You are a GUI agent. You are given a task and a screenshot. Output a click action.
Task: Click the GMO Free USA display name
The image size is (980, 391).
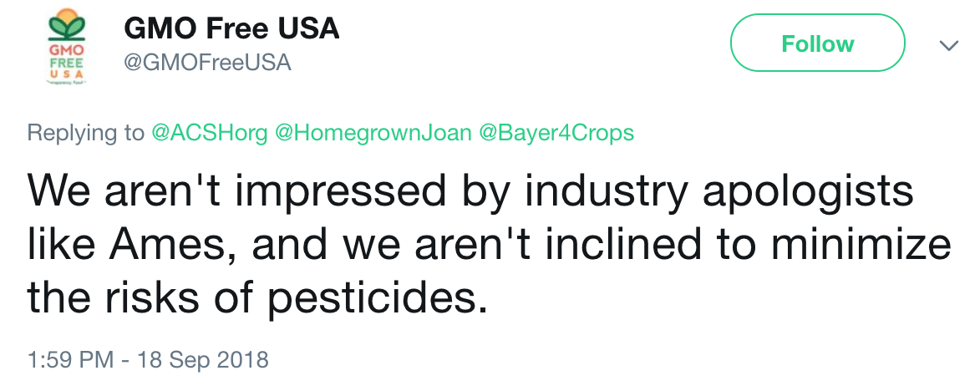click(x=231, y=28)
